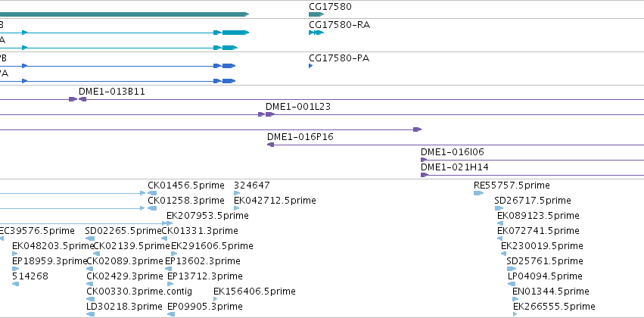The width and height of the screenshot is (644, 318).
Task: Click the RE55757.5prime EST arrow
Action: tap(478, 193)
